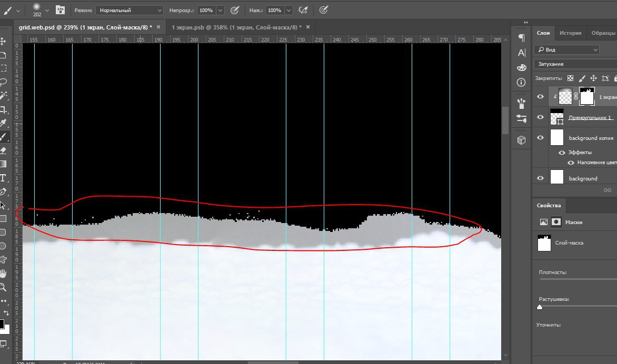Viewport: 617px width, 364px height.
Task: Select the Horizontal Type tool
Action: [3, 178]
